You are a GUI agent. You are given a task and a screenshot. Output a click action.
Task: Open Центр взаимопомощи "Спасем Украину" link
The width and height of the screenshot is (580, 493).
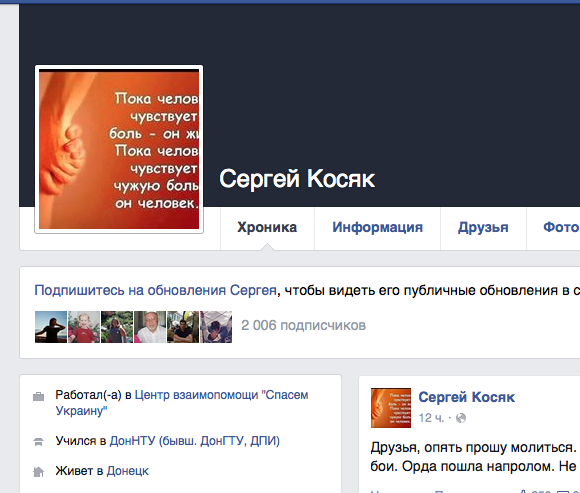click(182, 403)
